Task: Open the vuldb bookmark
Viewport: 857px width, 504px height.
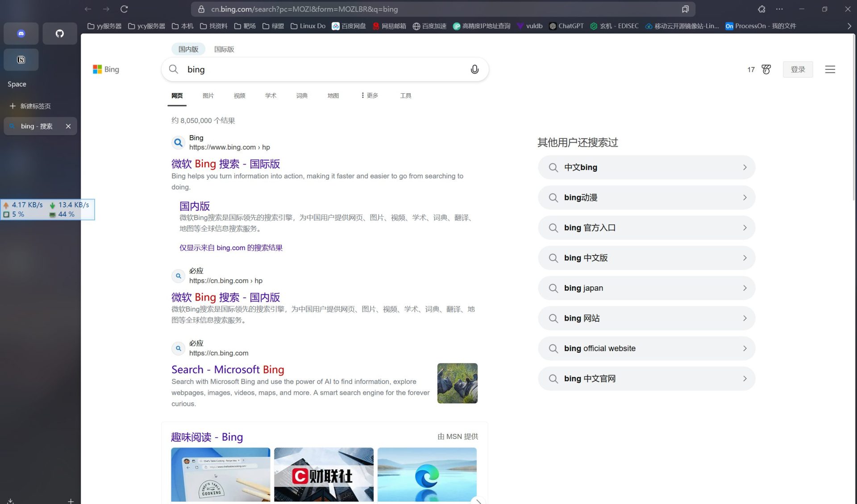Action: click(x=529, y=26)
